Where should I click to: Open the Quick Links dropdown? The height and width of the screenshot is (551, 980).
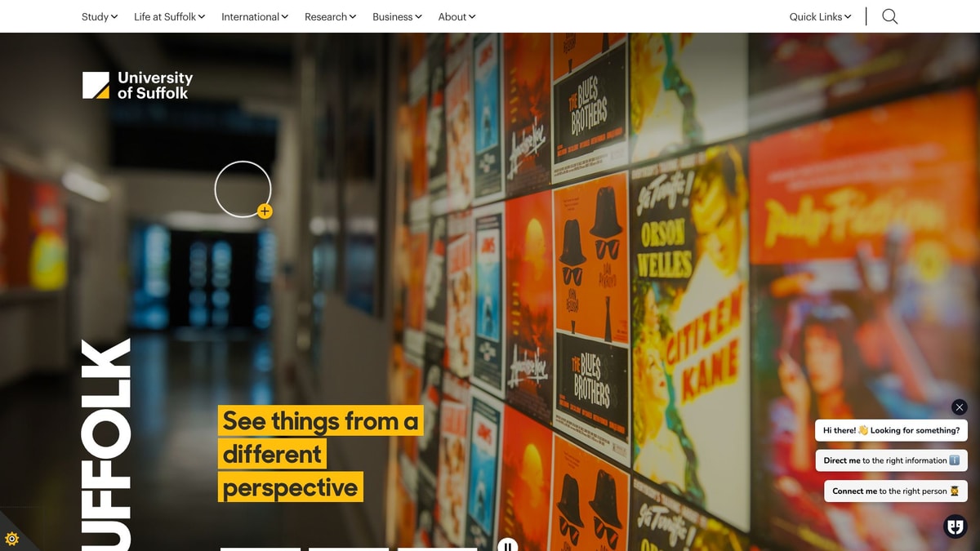821,16
